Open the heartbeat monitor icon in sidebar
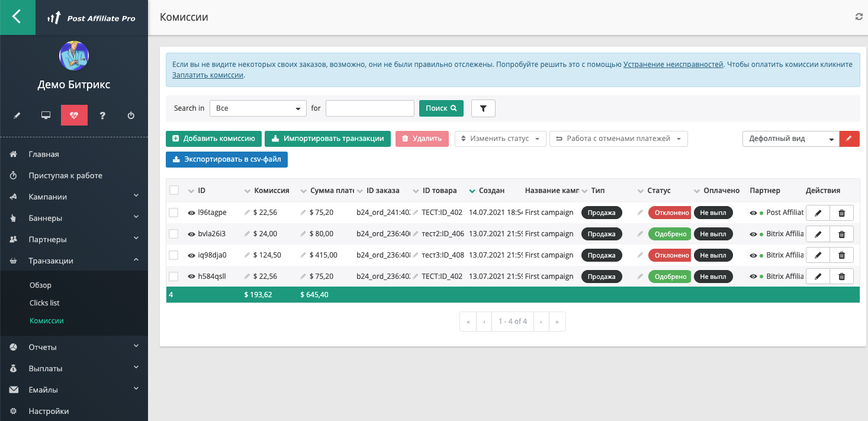868x421 pixels. [74, 115]
